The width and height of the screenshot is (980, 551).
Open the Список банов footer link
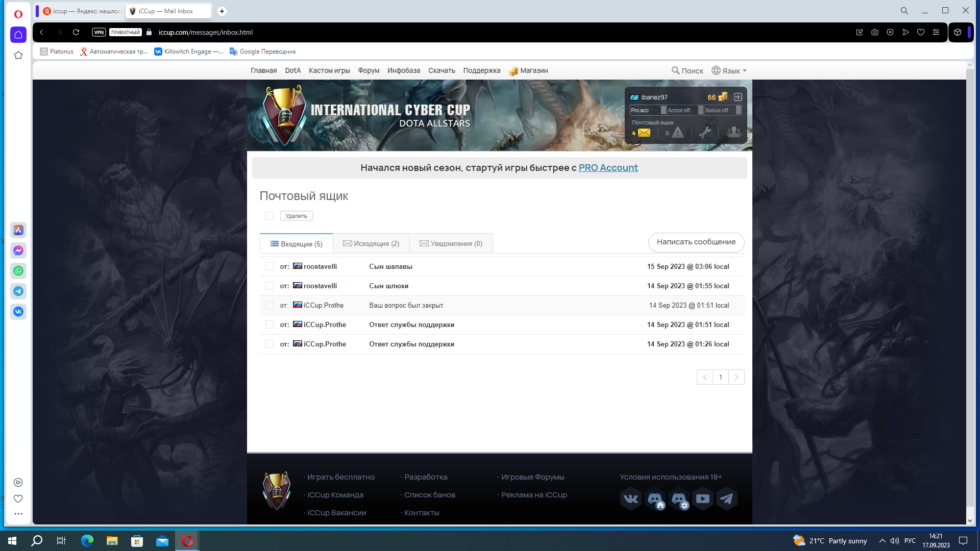(x=430, y=495)
